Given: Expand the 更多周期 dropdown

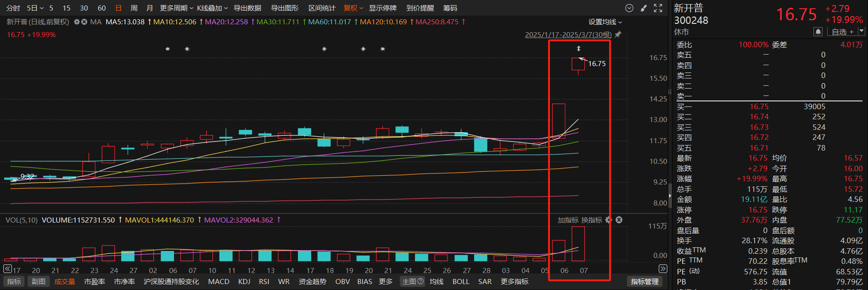Looking at the screenshot, I should tap(176, 8).
